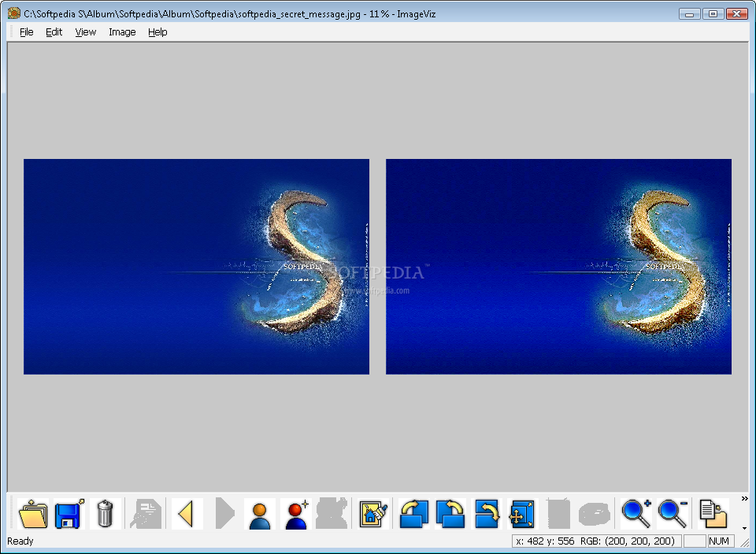This screenshot has width=756, height=554.
Task: Open toolbar options dropdown arrow
Action: click(x=744, y=529)
